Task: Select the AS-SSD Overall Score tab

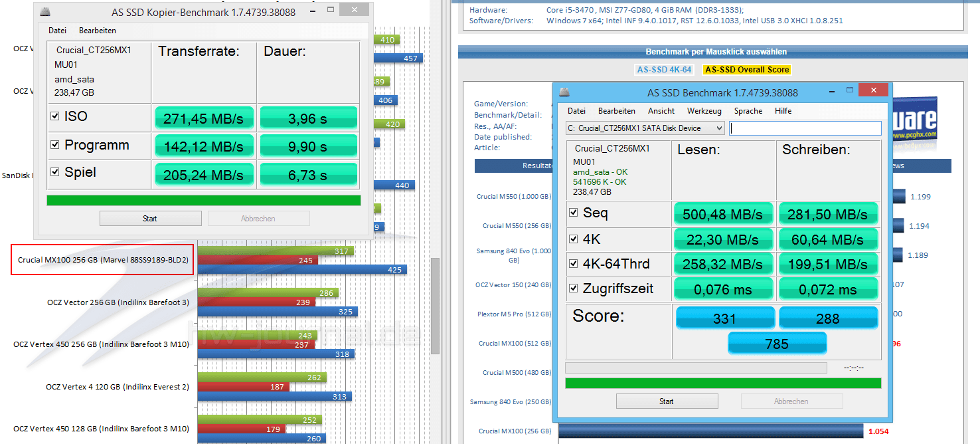Action: (x=748, y=70)
